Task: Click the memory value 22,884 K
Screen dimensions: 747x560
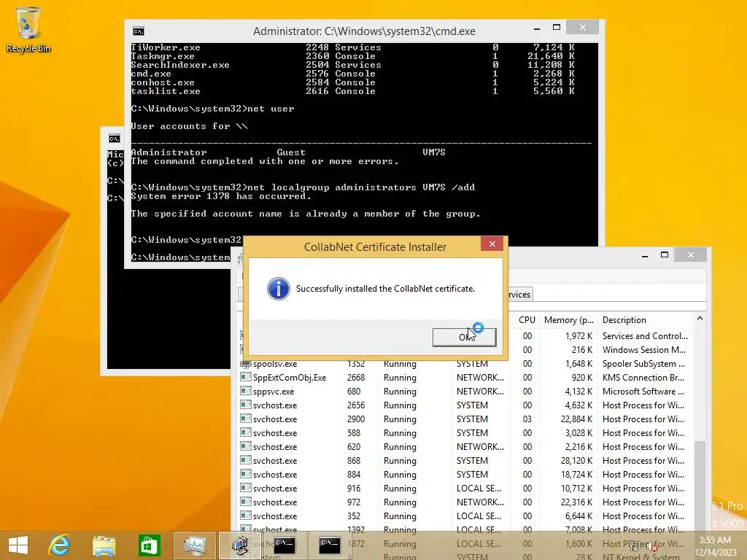Action: pyautogui.click(x=576, y=419)
